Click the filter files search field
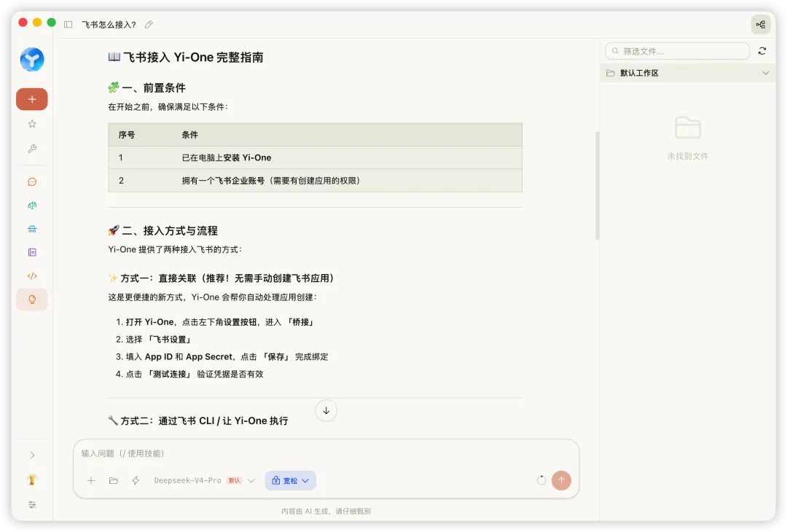Image resolution: width=787 pixels, height=532 pixels. point(678,51)
